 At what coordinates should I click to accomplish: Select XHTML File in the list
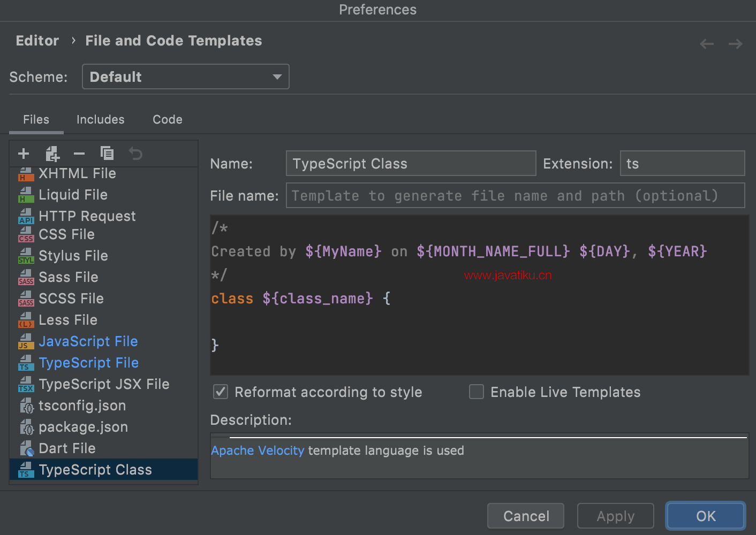pyautogui.click(x=104, y=174)
